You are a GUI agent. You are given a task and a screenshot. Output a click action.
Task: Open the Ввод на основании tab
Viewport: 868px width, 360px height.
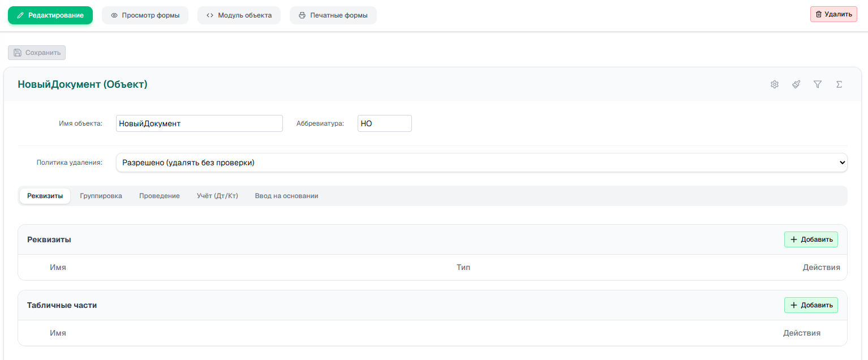(x=286, y=196)
